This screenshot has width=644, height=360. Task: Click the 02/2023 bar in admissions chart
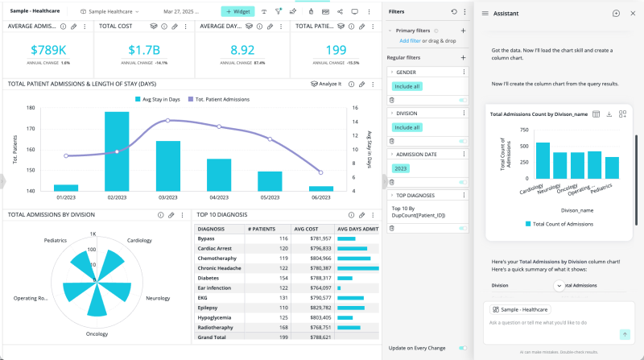click(117, 151)
